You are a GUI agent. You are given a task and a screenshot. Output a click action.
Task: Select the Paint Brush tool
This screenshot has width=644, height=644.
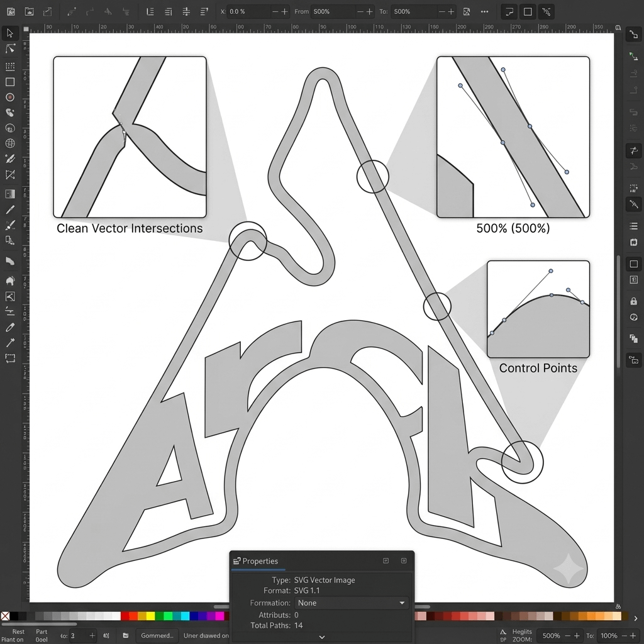(10, 225)
